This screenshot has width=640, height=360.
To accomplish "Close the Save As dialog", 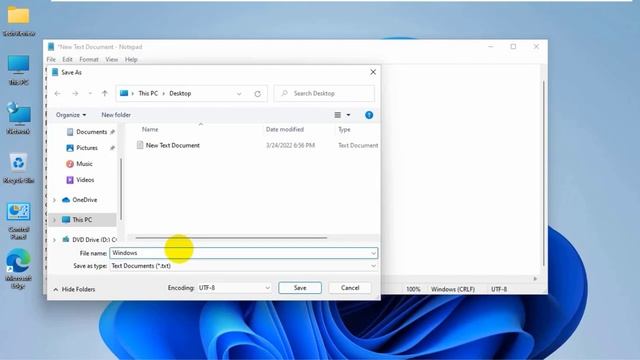I will coord(373,72).
